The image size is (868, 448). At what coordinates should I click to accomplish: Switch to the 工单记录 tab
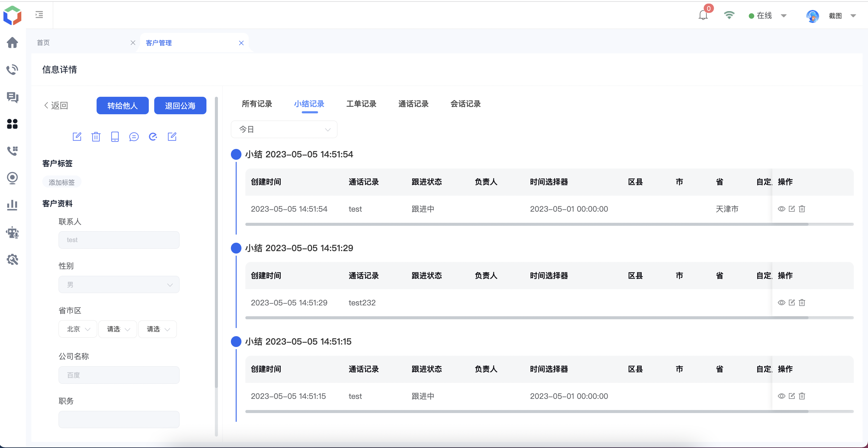coord(361,104)
